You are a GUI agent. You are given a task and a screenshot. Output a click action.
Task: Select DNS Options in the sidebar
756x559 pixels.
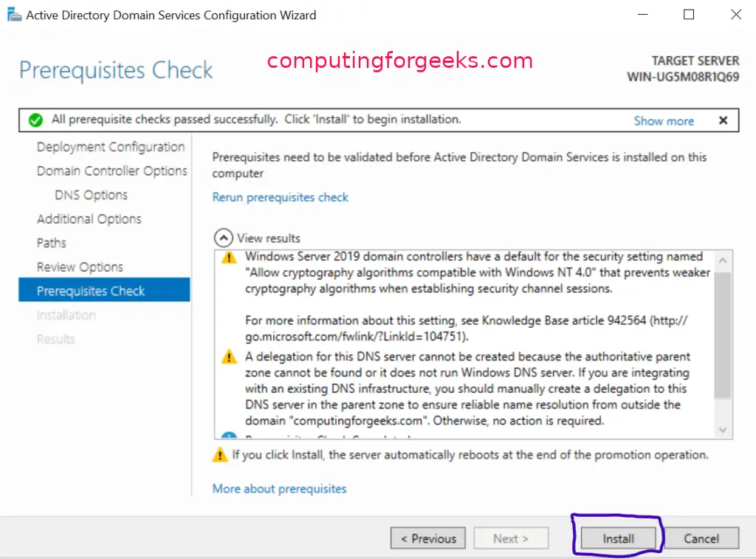pyautogui.click(x=91, y=195)
